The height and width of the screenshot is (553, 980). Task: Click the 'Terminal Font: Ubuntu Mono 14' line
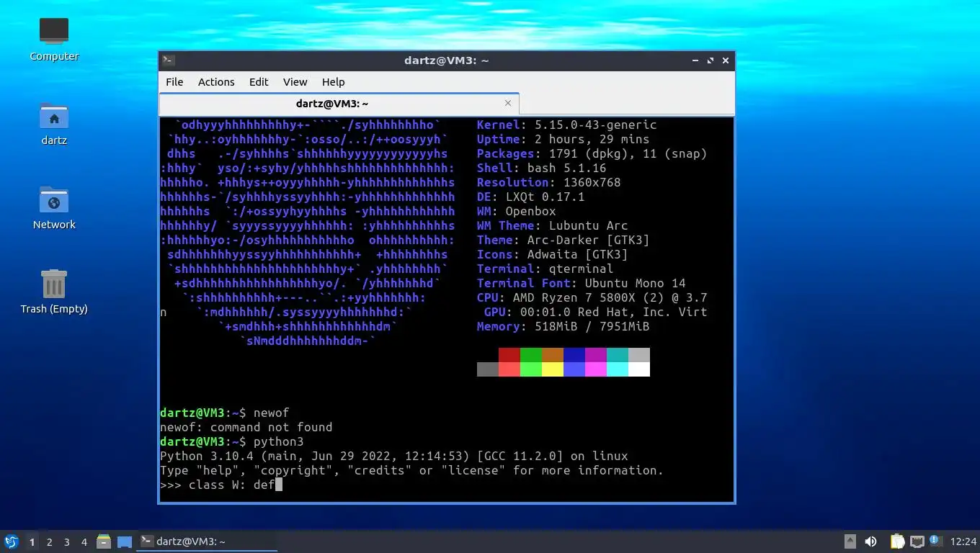coord(581,283)
